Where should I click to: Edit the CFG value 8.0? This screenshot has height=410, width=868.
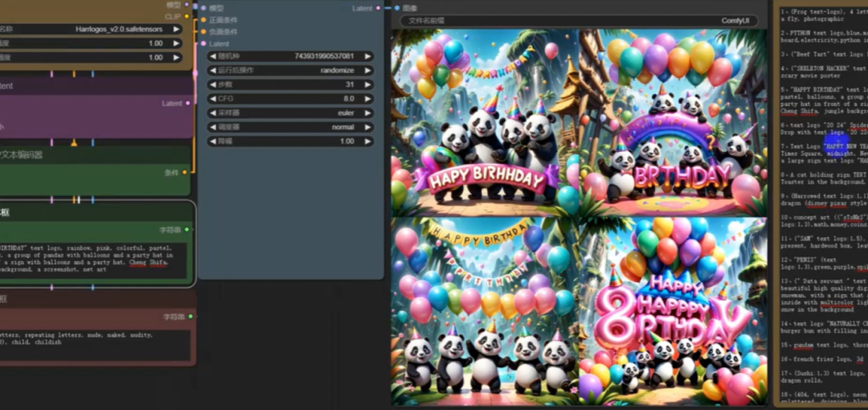click(x=349, y=99)
